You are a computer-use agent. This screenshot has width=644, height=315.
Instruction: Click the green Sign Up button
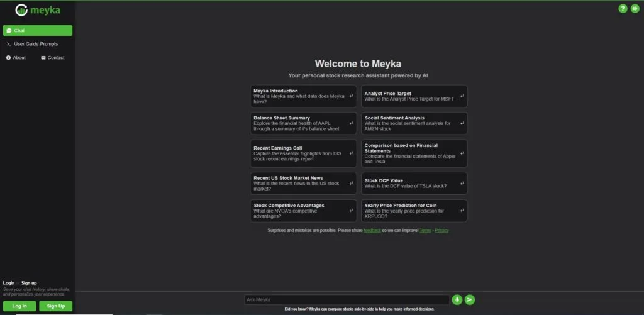56,306
